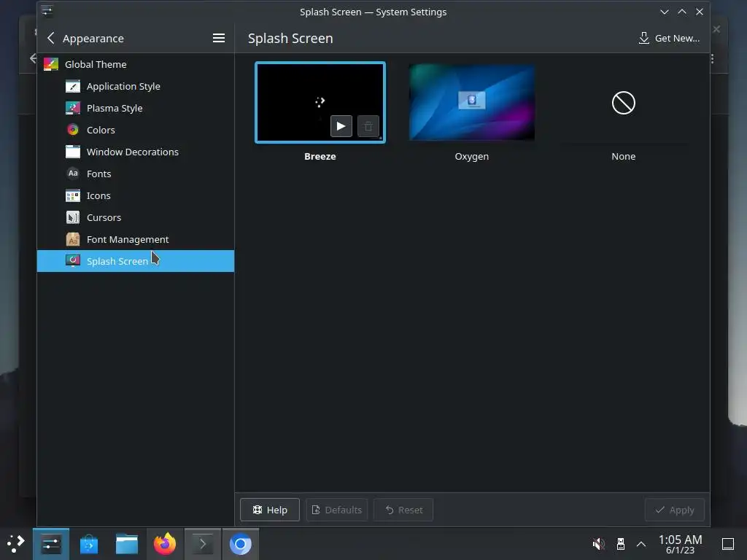
Task: Open Discover software store from taskbar
Action: point(88,544)
